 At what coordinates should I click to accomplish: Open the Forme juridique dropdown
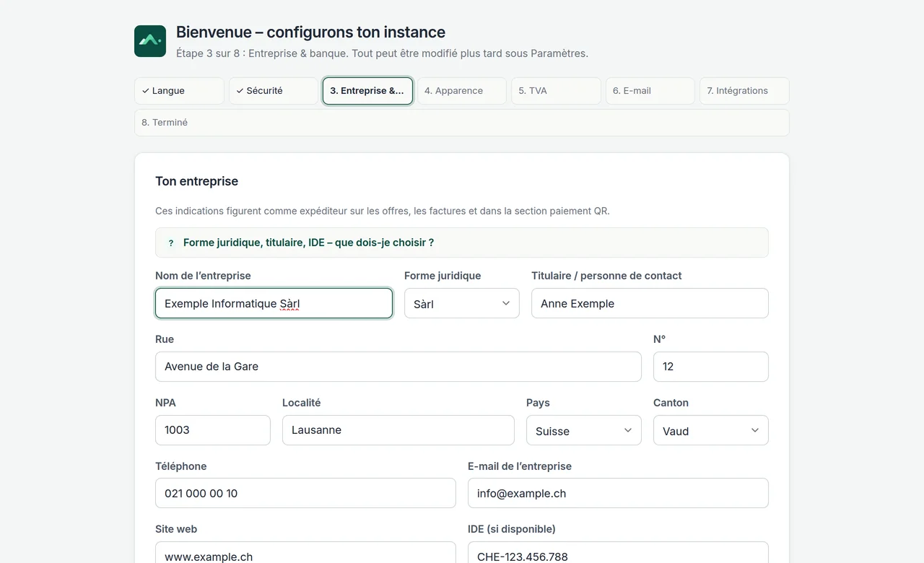462,304
